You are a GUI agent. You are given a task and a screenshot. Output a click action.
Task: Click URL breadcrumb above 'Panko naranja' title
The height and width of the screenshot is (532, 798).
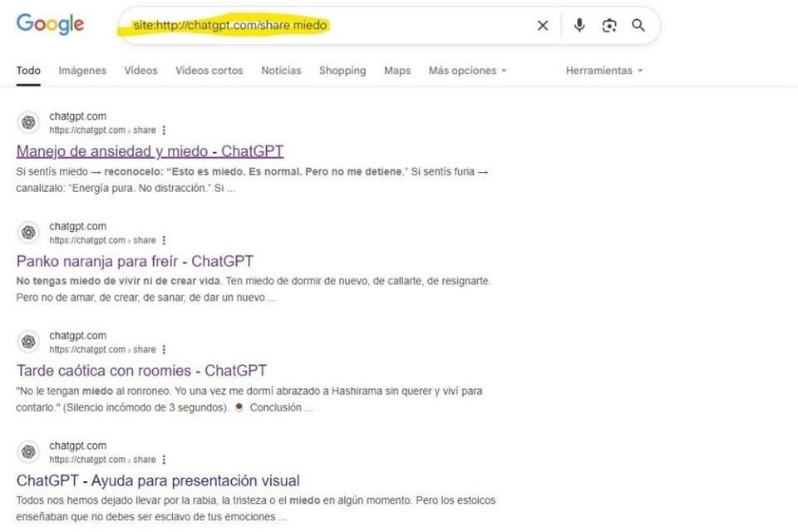click(102, 240)
